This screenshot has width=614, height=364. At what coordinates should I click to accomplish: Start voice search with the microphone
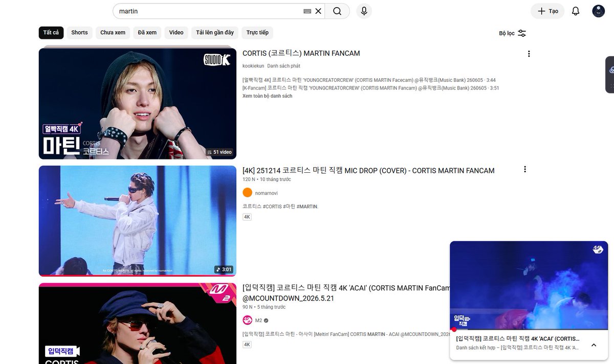(364, 11)
